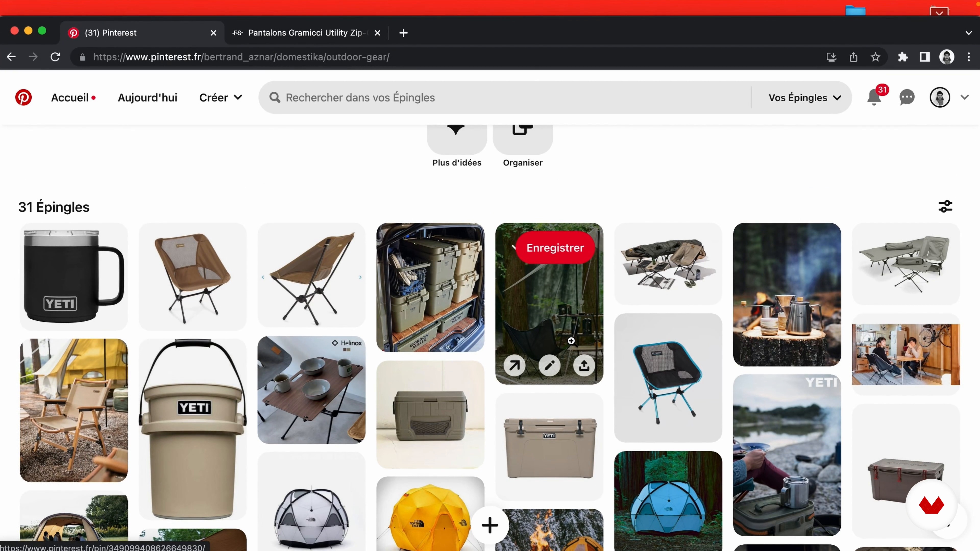This screenshot has height=551, width=980.
Task: Go back in browser history
Action: point(11,57)
